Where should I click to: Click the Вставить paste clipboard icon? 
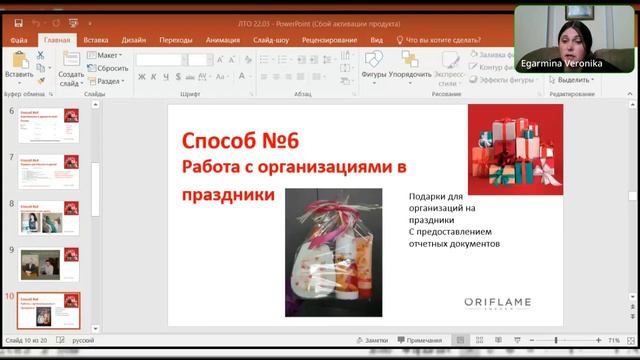[20, 60]
